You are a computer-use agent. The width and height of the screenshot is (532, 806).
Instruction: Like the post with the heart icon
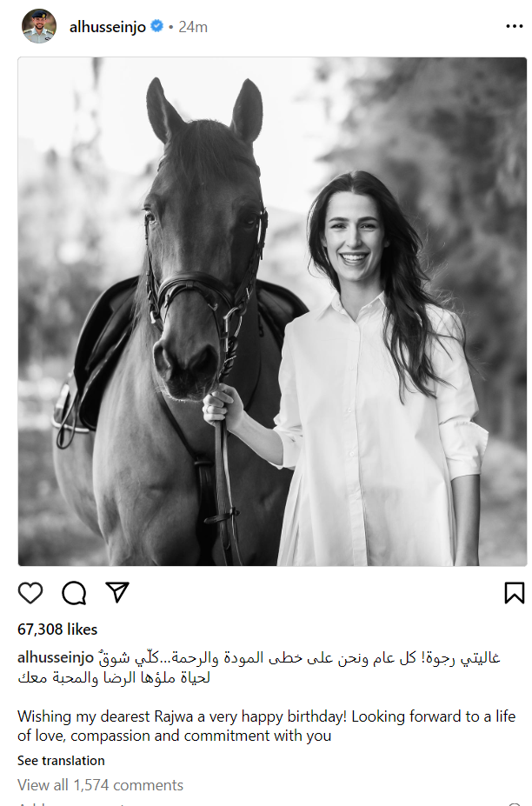30,593
